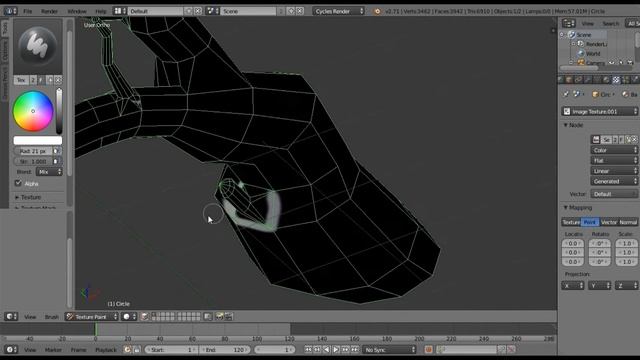Screen dimensions: 640x360
Task: Open the timeline editor type selector
Action: pos(11,350)
